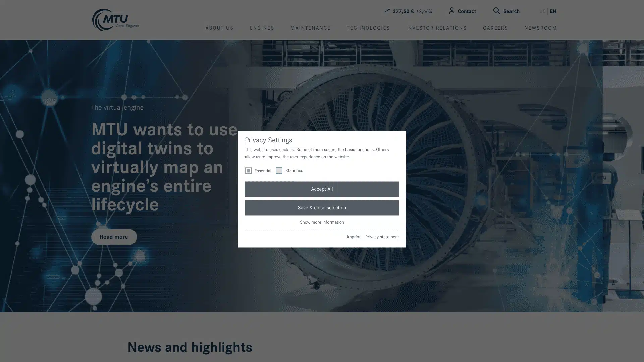Click the stock price chart icon
The height and width of the screenshot is (362, 644).
[x=387, y=11]
